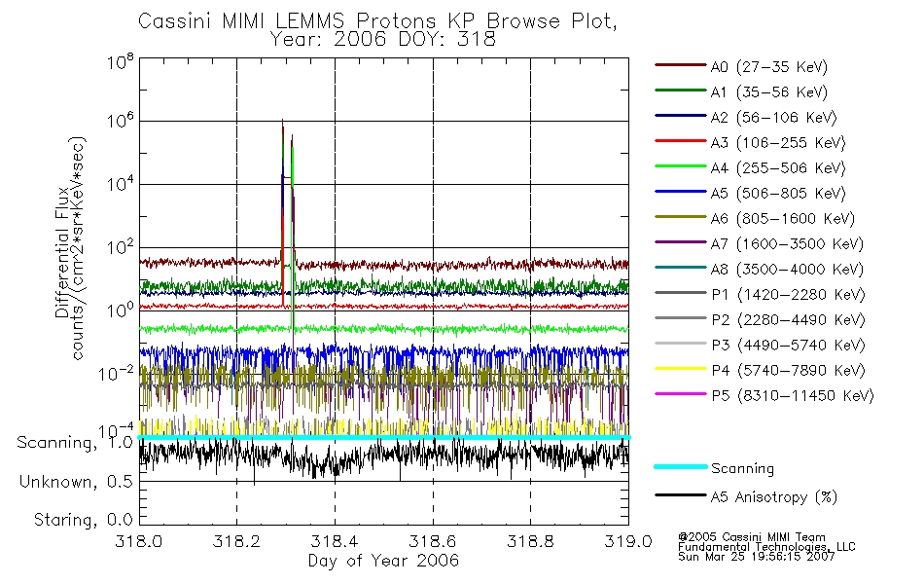Click the 318.0 x-axis tick label
The height and width of the screenshot is (584, 924).
[139, 541]
